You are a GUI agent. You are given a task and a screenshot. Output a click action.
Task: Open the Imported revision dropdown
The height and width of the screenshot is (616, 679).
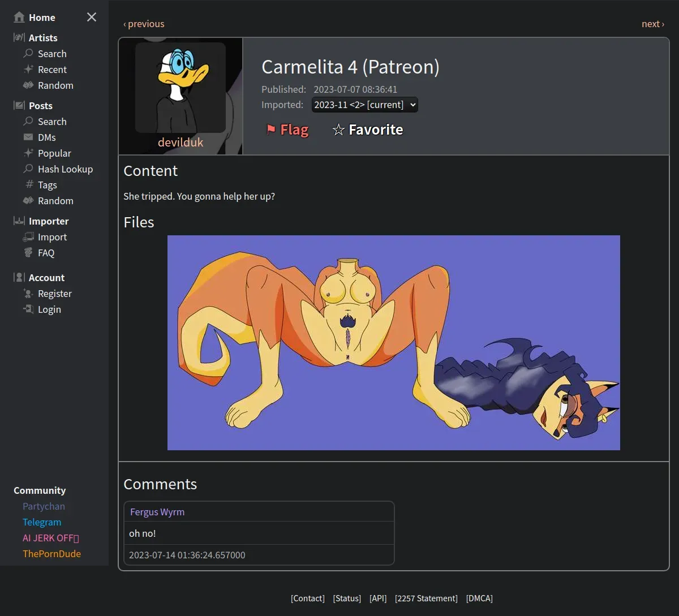[365, 105]
